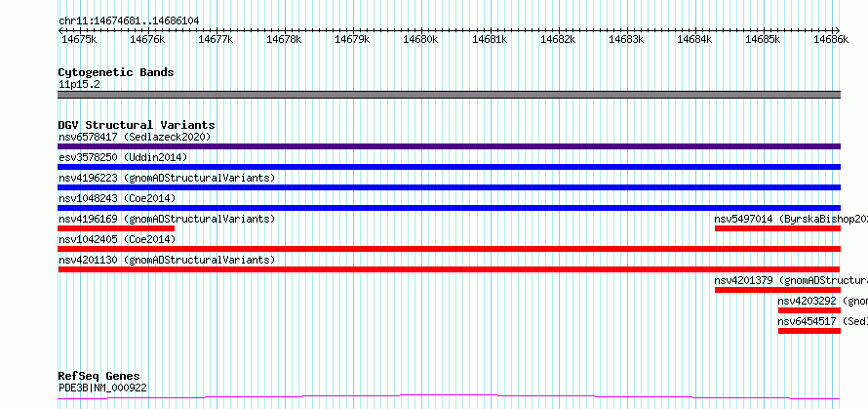This screenshot has height=409, width=868.
Task: Open variant nsv6454517 label
Action: [822, 321]
